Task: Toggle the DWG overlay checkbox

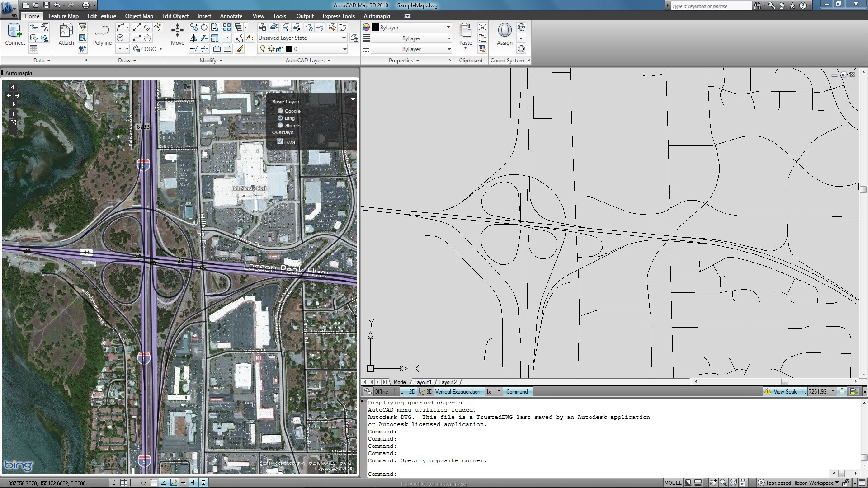Action: point(280,141)
